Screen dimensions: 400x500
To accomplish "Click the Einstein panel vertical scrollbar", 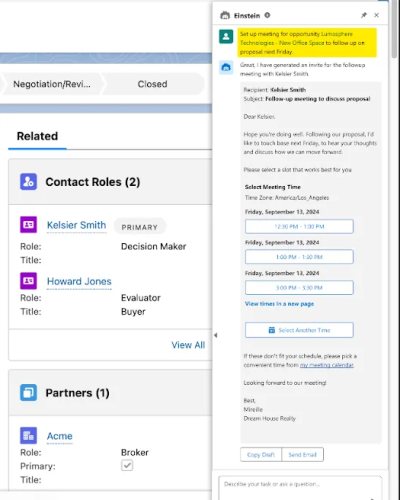I will 394,30.
